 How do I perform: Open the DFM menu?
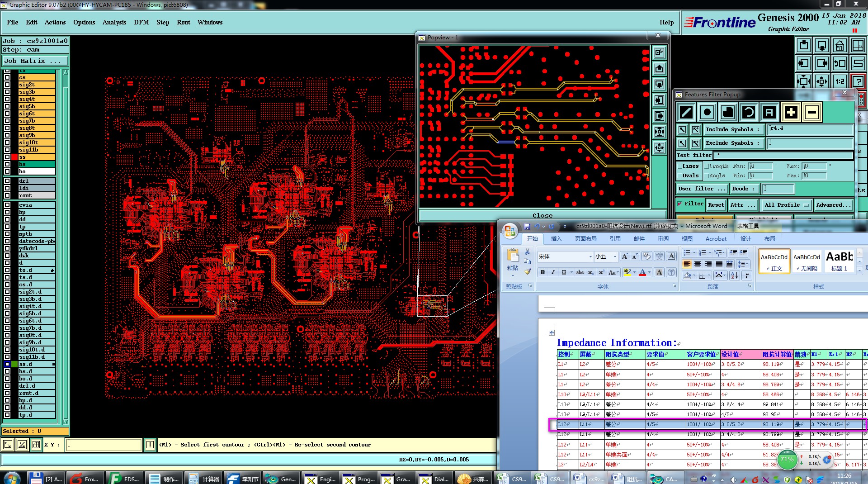pyautogui.click(x=142, y=22)
